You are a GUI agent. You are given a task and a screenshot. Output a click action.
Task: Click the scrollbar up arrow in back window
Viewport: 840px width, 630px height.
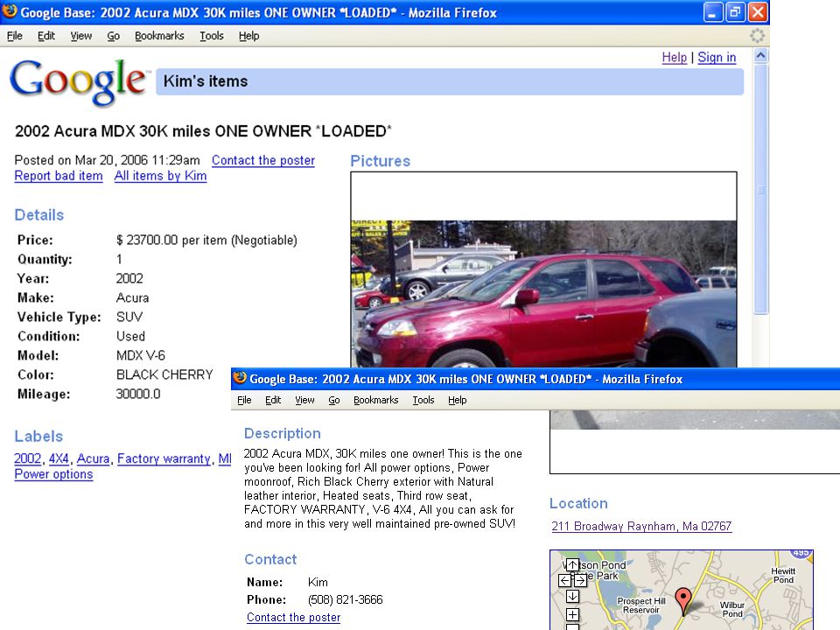coord(760,55)
